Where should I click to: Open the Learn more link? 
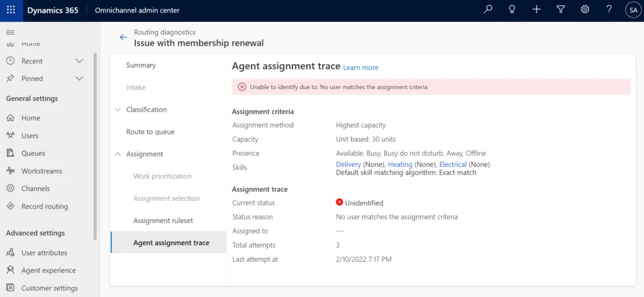(360, 67)
